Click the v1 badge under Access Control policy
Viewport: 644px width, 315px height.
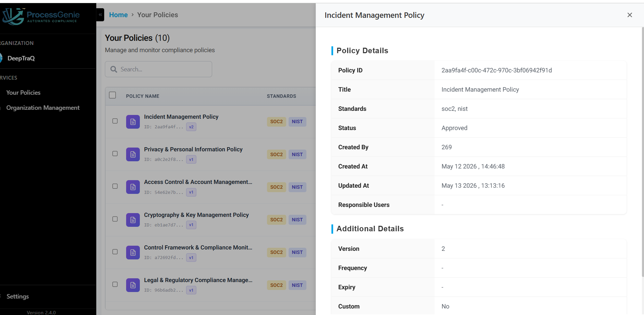(191, 192)
